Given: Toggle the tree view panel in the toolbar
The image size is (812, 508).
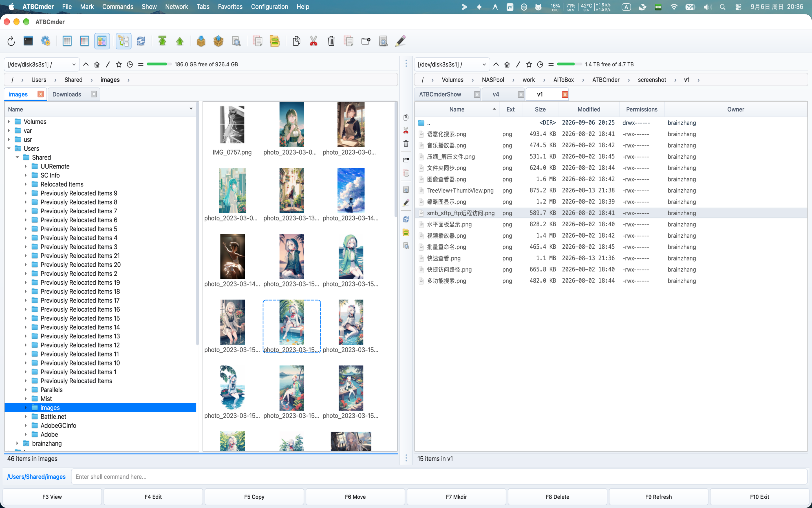Looking at the screenshot, I should [x=123, y=41].
